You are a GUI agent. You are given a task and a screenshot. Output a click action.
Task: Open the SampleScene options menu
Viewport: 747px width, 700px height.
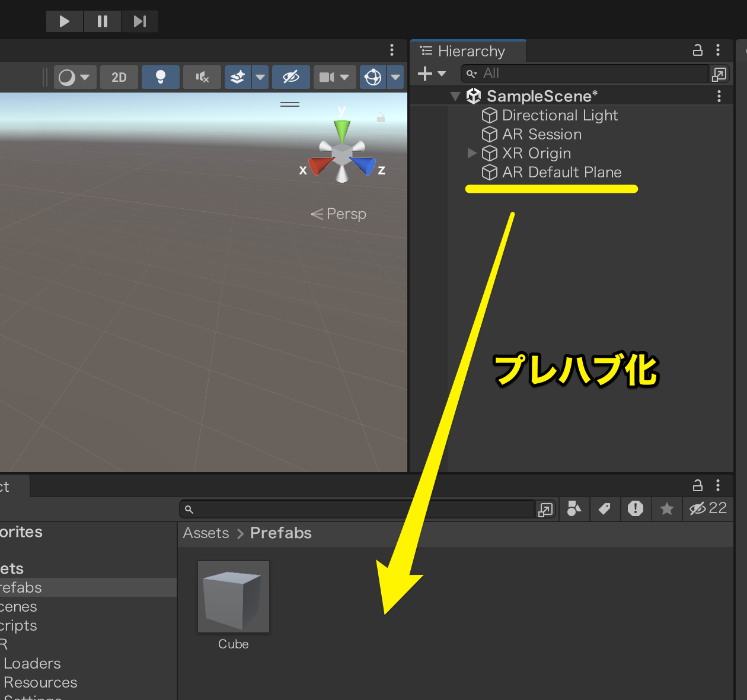[719, 96]
